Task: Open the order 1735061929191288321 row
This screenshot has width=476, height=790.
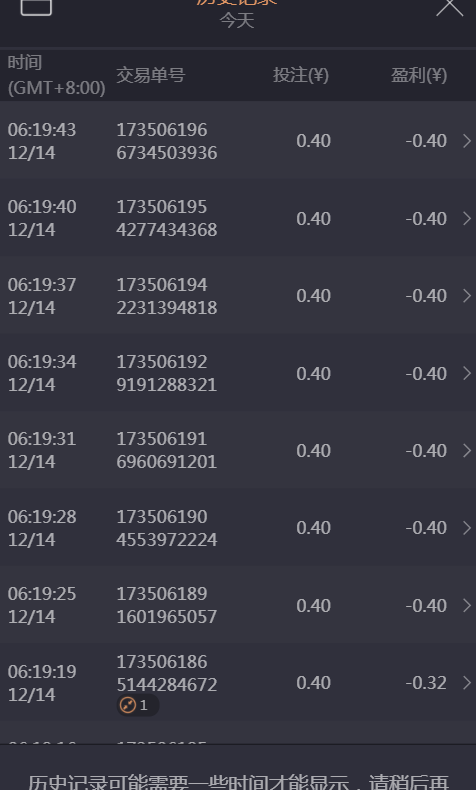Action: [x=238, y=373]
